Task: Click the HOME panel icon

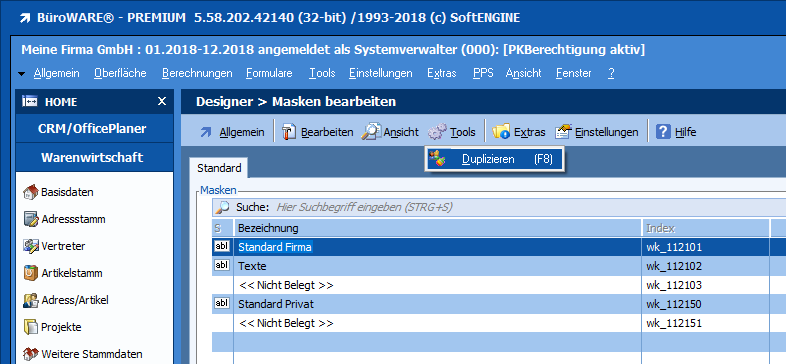Action: coord(30,102)
